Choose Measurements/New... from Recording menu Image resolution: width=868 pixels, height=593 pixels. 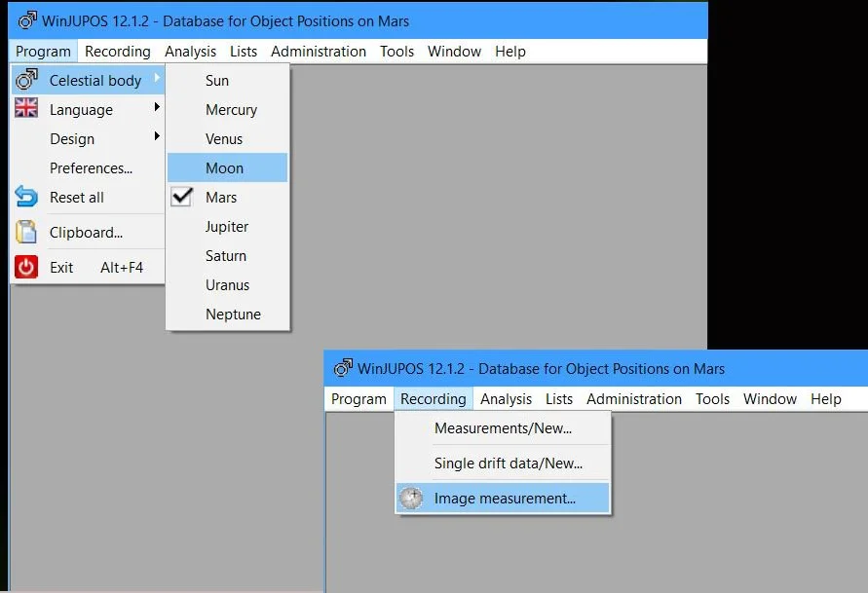(x=503, y=428)
